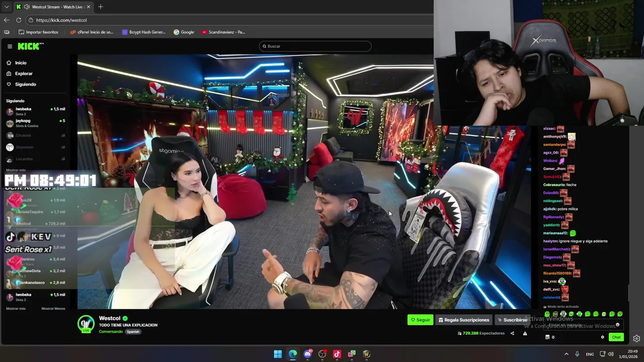Click the overlay settings gear icon
Image resolution: width=644 pixels, height=362 pixels.
click(636, 338)
